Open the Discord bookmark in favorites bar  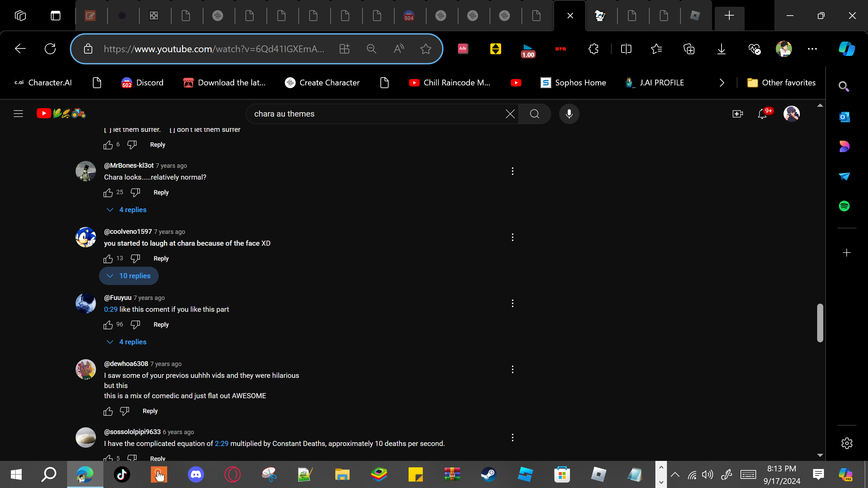click(x=142, y=83)
